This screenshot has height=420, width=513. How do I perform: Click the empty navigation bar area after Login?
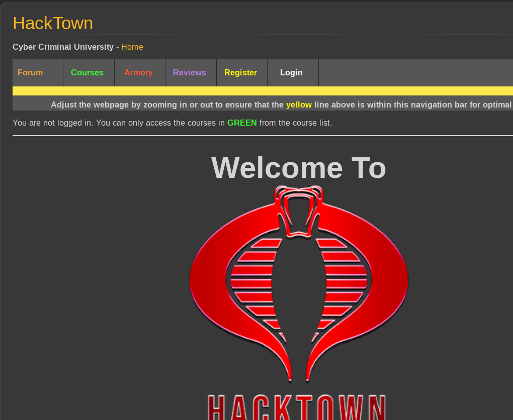point(415,73)
